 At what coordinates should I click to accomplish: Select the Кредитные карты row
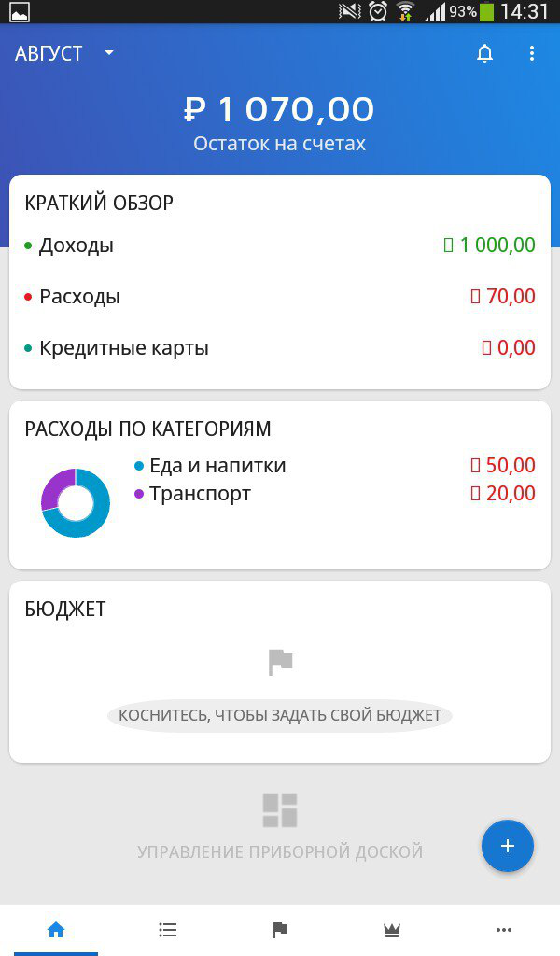pyautogui.click(x=280, y=348)
